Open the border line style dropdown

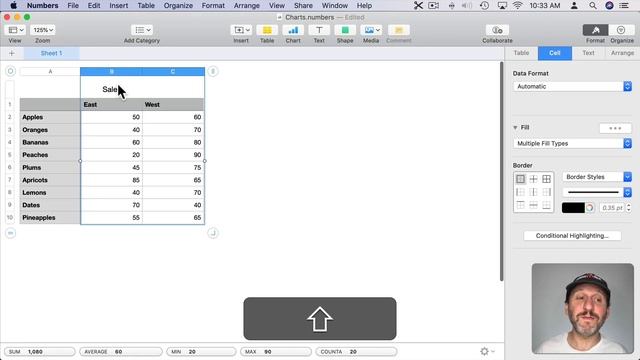[x=597, y=192]
